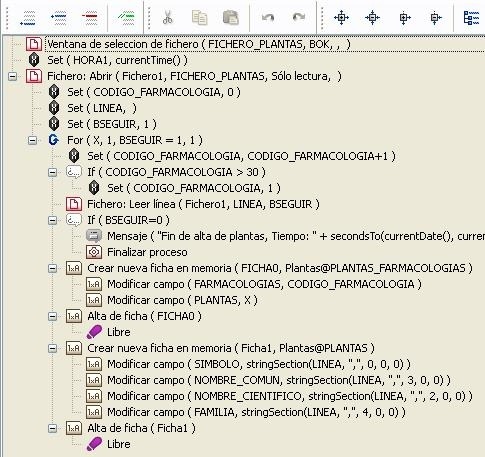Viewport: 485px width, 457px height.
Task: Select Alta de ficha ( FICHA0 ) text
Action: (144, 316)
